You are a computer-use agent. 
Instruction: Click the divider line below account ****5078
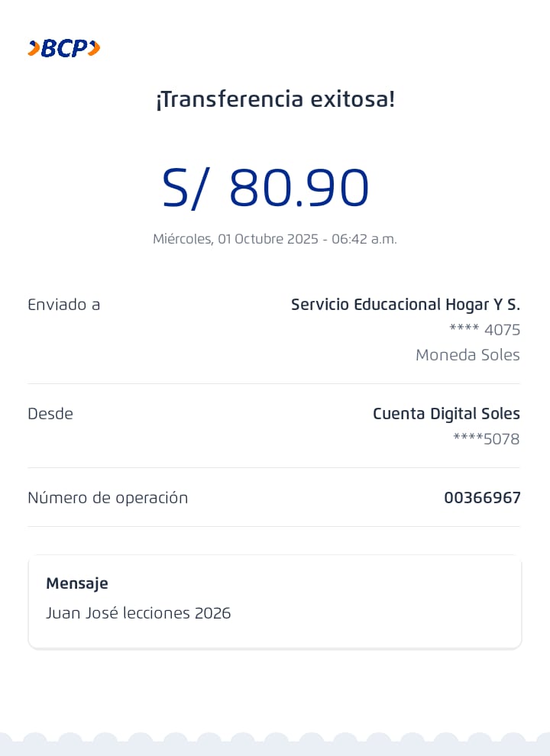274,467
